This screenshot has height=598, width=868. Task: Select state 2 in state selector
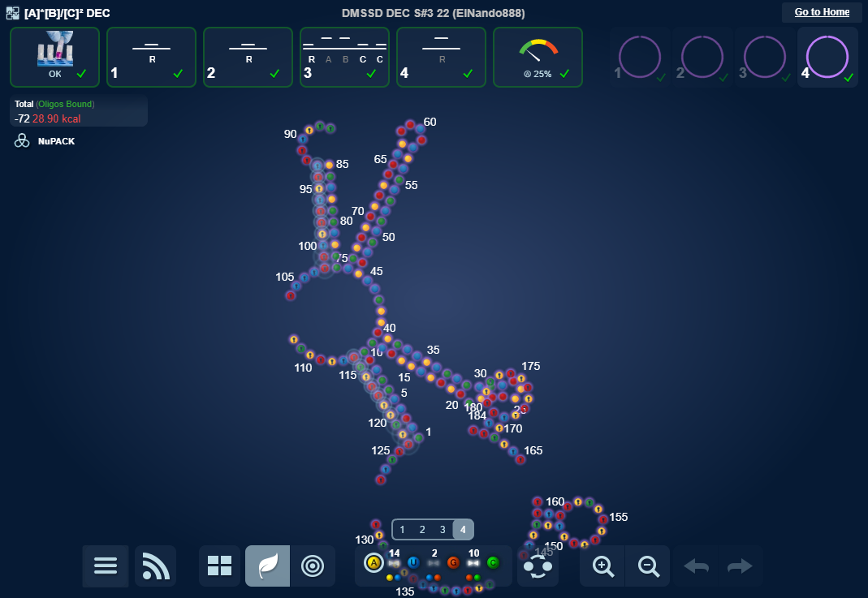[x=422, y=530]
